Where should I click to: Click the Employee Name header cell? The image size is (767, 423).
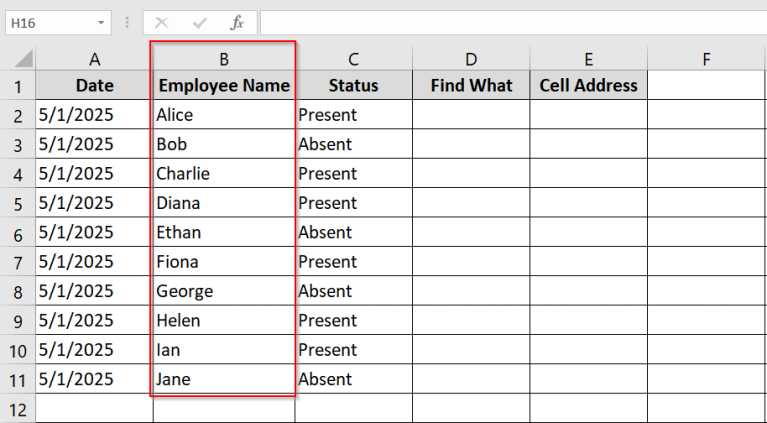224,86
